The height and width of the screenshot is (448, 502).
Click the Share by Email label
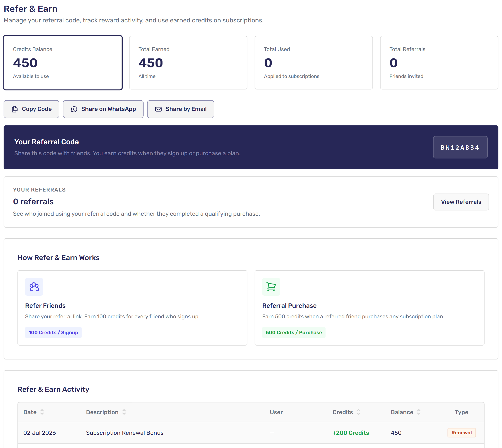tap(186, 109)
